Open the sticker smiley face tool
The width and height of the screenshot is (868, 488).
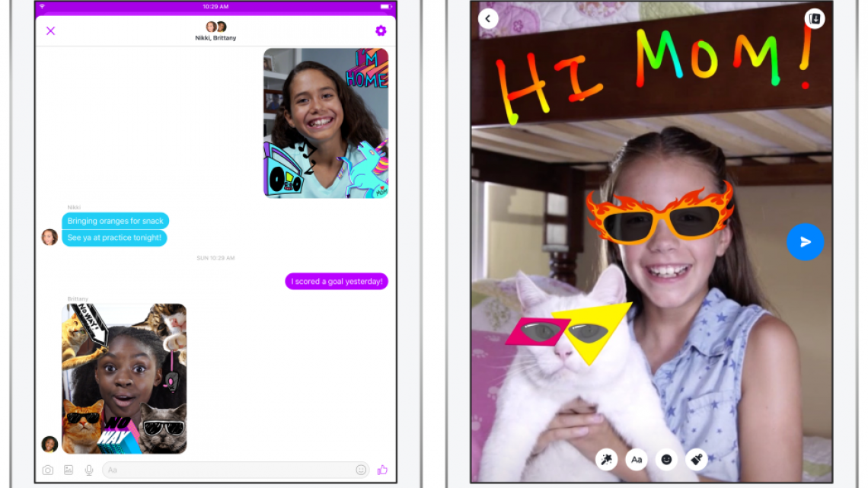point(666,459)
